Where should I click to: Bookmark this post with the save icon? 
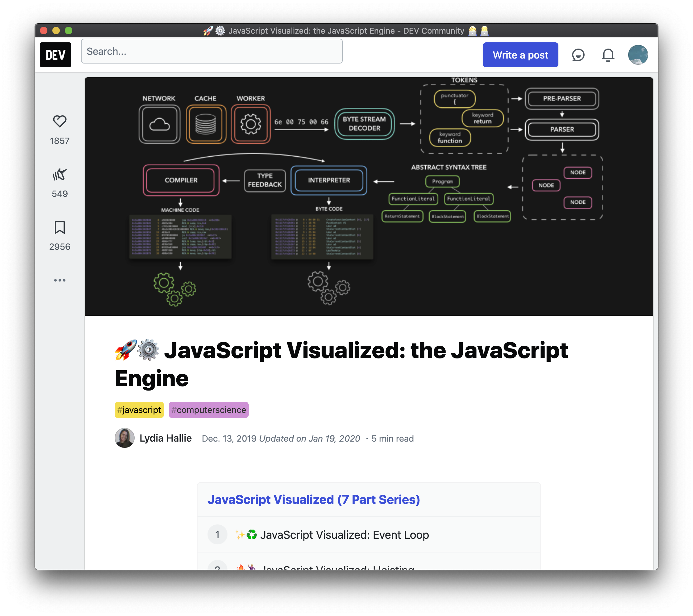[x=60, y=228]
